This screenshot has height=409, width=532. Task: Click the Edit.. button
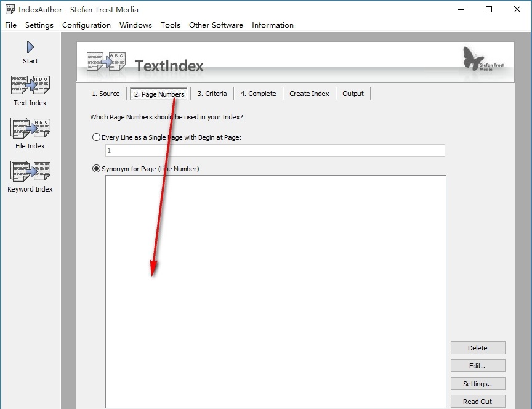point(478,366)
